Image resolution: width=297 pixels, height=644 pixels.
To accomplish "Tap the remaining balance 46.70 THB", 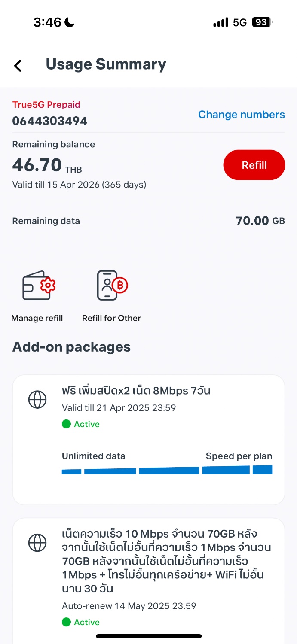I will (47, 165).
